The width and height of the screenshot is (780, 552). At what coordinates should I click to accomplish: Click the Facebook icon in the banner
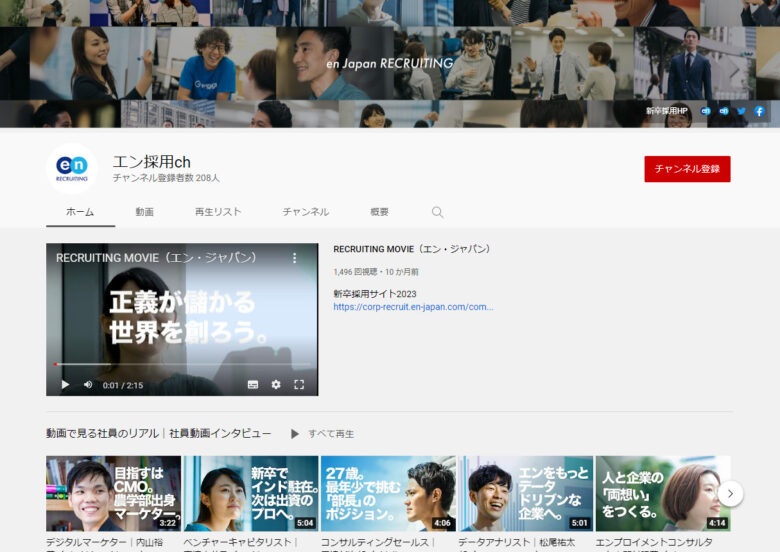(759, 111)
